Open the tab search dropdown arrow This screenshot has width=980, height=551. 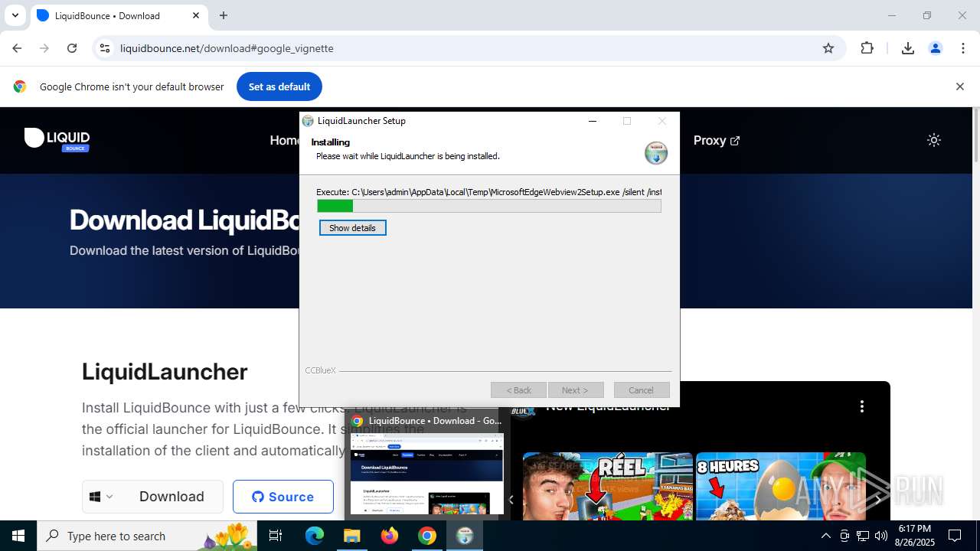(x=15, y=15)
